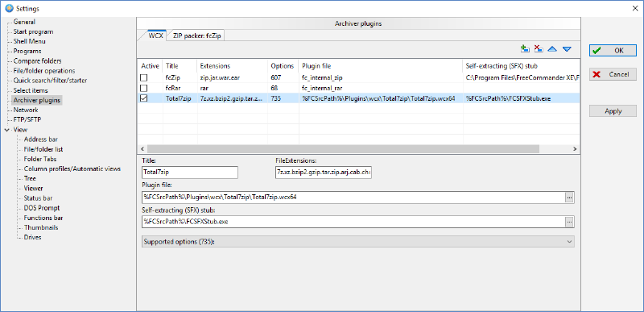Select Thumbnails under View
The width and height of the screenshot is (644, 312).
(x=41, y=227)
